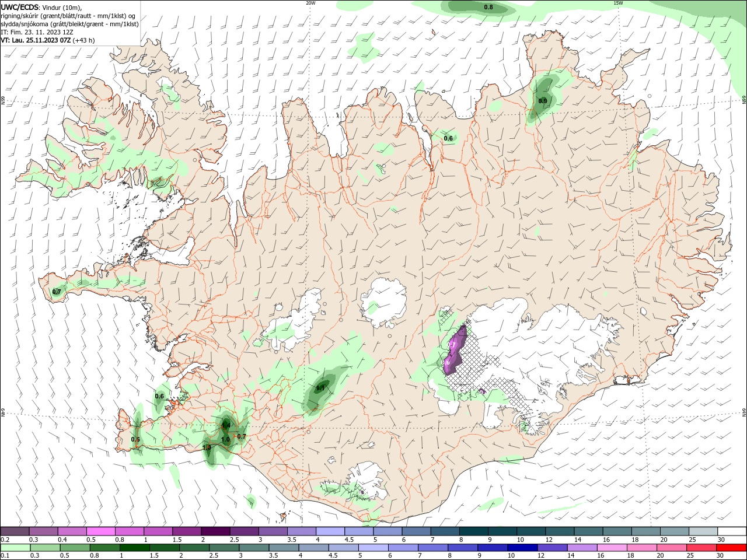
Task: Click the purple snowfall patch on the glacier edge
Action: point(455,350)
